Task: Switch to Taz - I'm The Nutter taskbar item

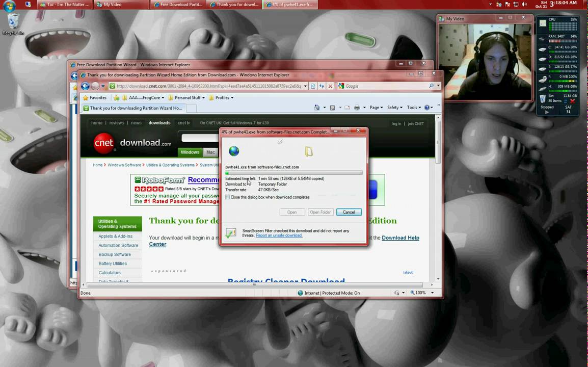Action: tap(64, 5)
